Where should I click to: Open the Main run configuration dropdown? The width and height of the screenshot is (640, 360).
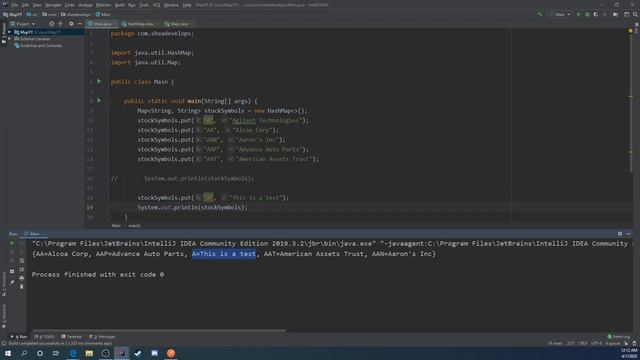tap(560, 14)
